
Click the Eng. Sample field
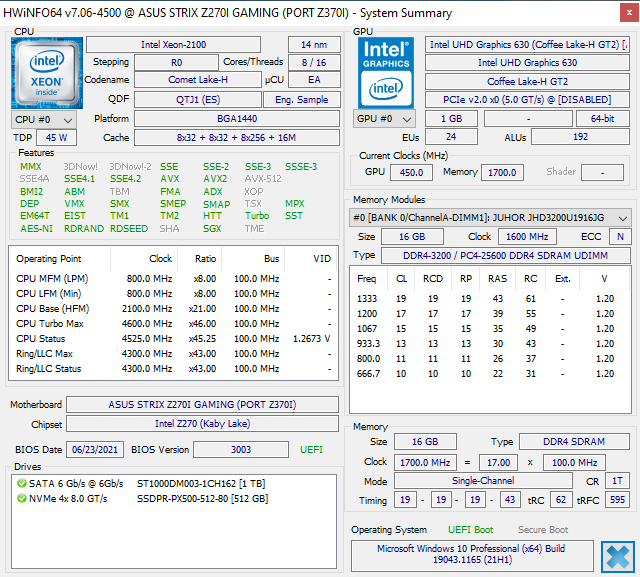[302, 99]
